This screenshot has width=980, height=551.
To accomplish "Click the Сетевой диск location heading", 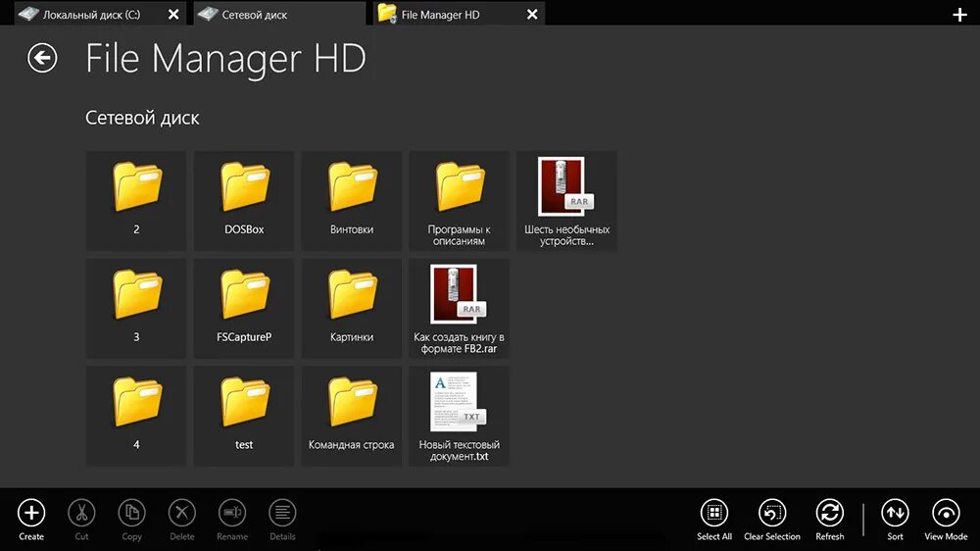I will coord(142,118).
